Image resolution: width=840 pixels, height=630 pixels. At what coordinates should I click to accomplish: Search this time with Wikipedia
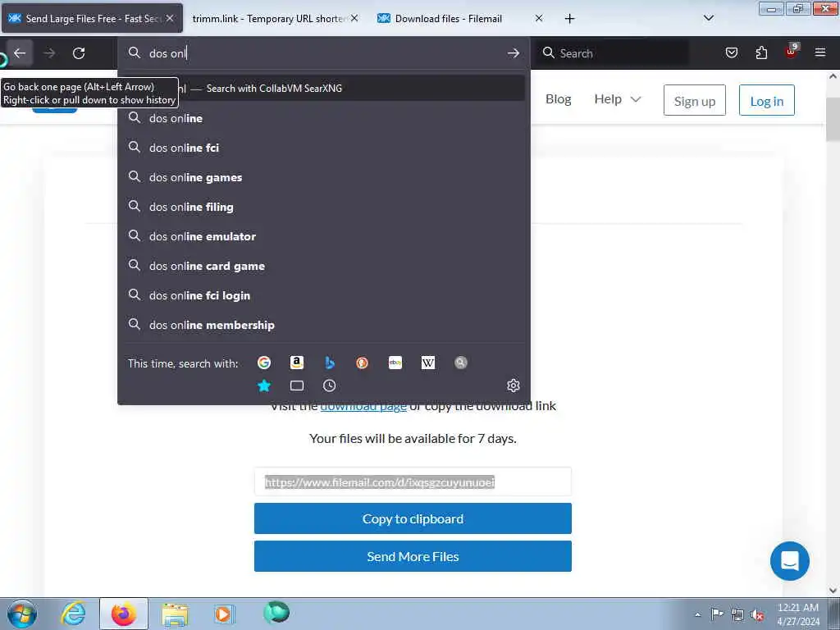pyautogui.click(x=428, y=363)
